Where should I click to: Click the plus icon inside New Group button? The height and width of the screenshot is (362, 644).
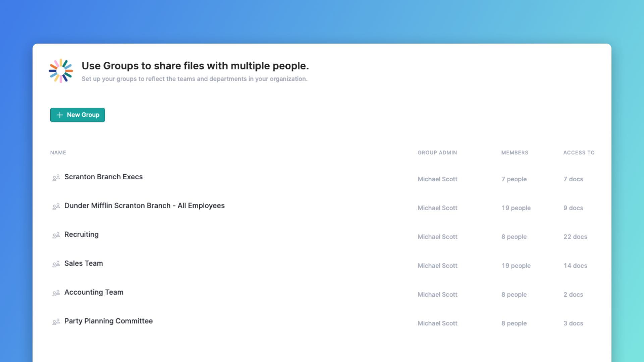(x=60, y=115)
